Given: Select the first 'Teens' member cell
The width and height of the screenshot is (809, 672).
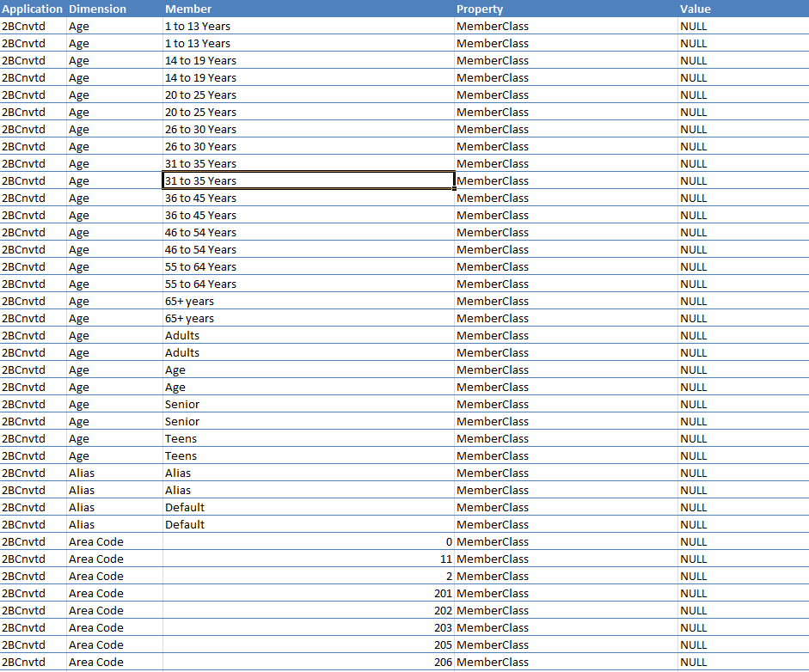Looking at the screenshot, I should tap(309, 439).
